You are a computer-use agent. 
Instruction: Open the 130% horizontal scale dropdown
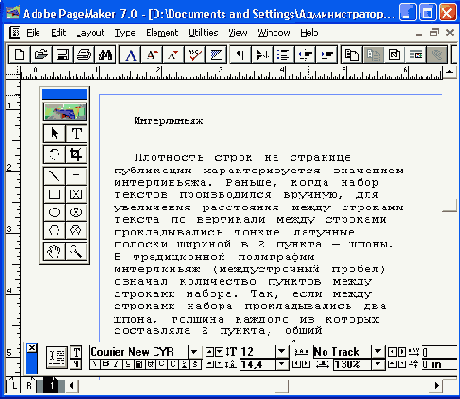[378, 364]
